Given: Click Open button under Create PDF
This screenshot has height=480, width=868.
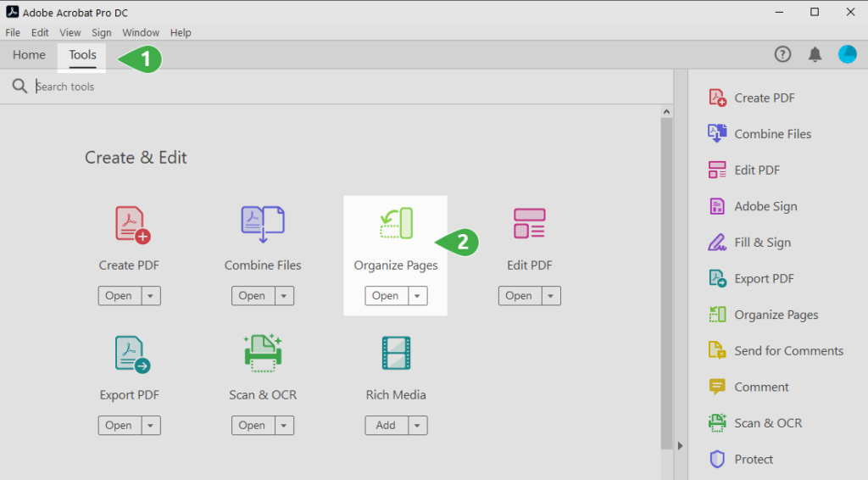Looking at the screenshot, I should 120,296.
